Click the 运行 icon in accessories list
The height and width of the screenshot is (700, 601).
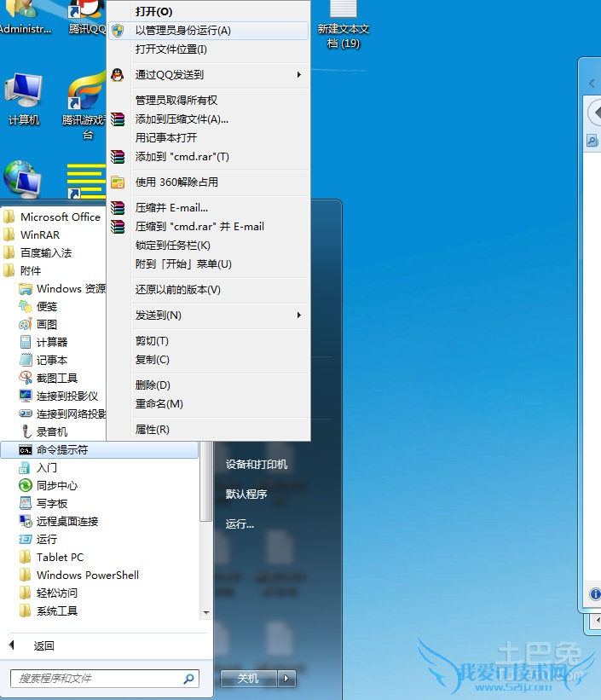point(26,540)
